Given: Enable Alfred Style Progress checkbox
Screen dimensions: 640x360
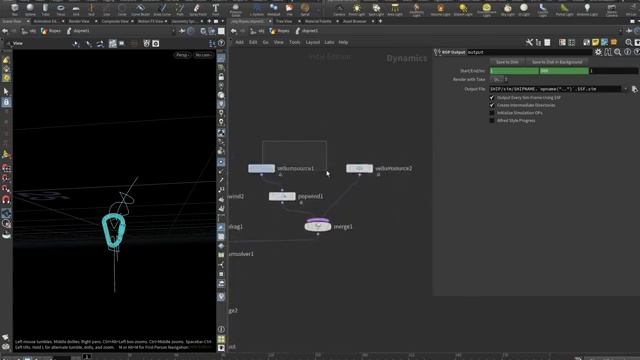Looking at the screenshot, I should coord(492,120).
